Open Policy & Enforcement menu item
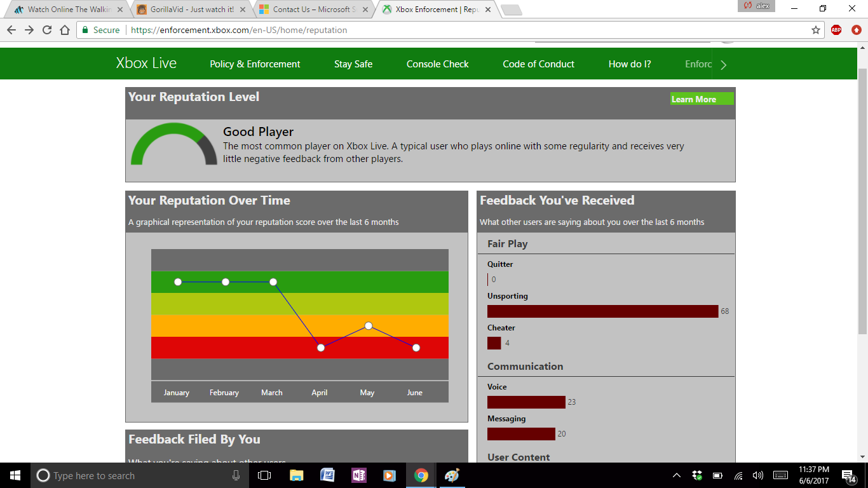The width and height of the screenshot is (868, 488). click(x=255, y=64)
